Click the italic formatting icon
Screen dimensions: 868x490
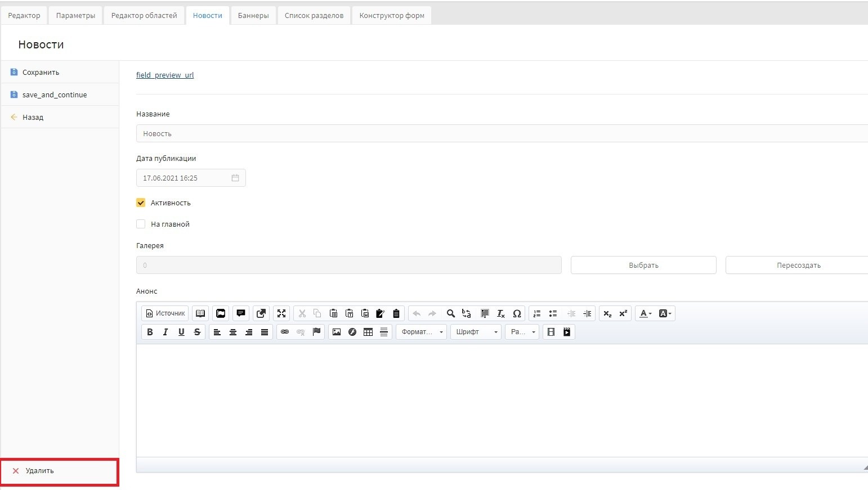[165, 332]
